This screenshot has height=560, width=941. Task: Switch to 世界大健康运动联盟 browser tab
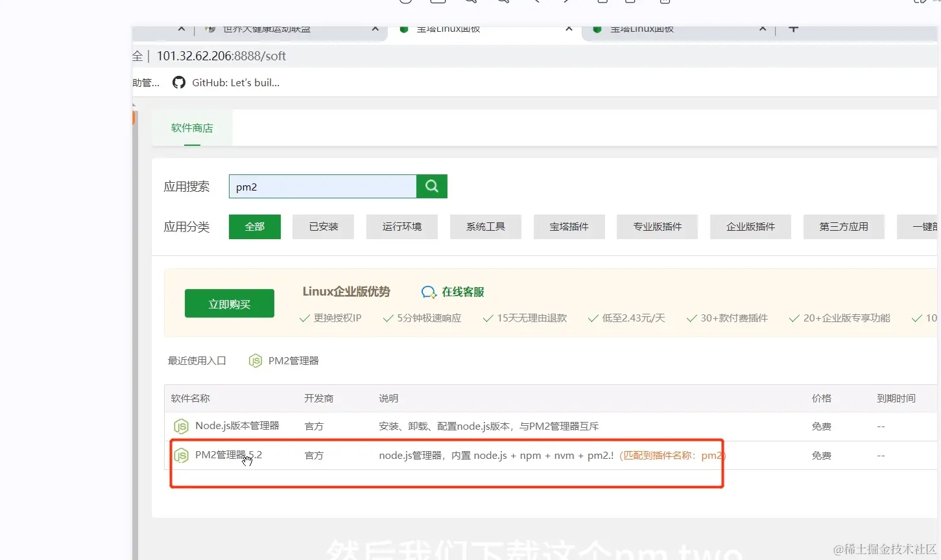click(x=266, y=30)
